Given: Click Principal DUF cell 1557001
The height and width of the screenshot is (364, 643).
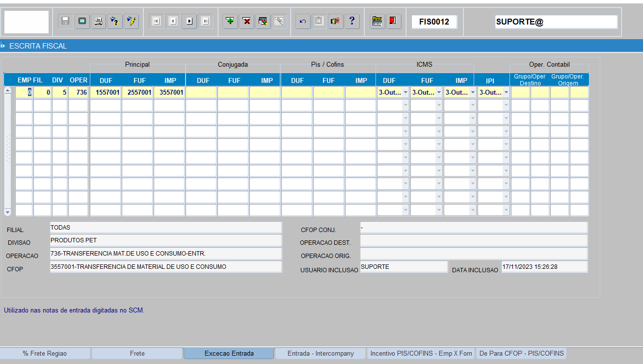Looking at the screenshot, I should pyautogui.click(x=106, y=92).
